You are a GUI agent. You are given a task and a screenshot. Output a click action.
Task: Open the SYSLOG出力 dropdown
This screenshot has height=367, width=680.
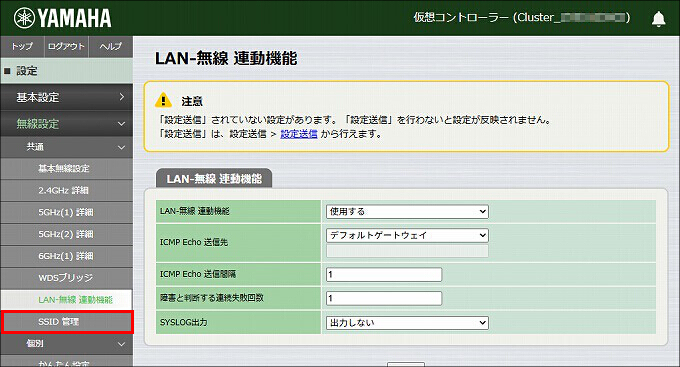pos(407,323)
